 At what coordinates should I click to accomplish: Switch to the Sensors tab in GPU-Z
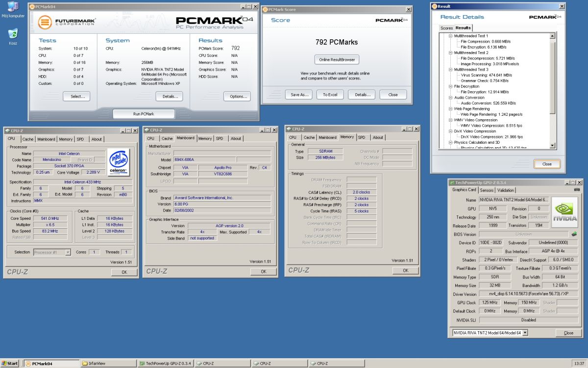487,190
